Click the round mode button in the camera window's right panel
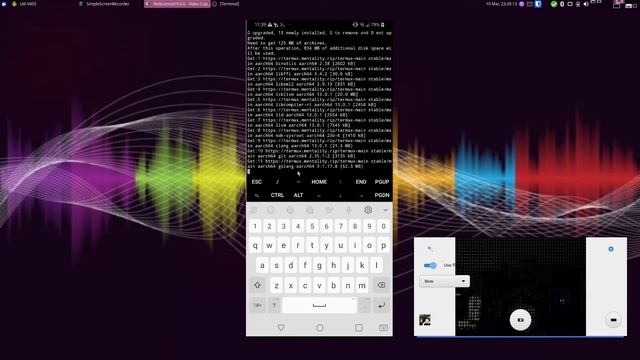Viewport: 640px width, 360px height. tap(613, 320)
